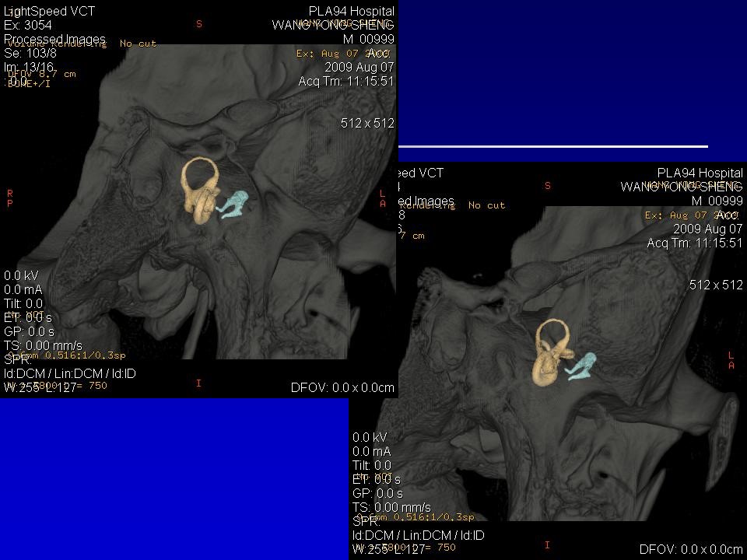
Task: Select "Tilt: 0.0" in the lower-right scan
Action: 372,465
